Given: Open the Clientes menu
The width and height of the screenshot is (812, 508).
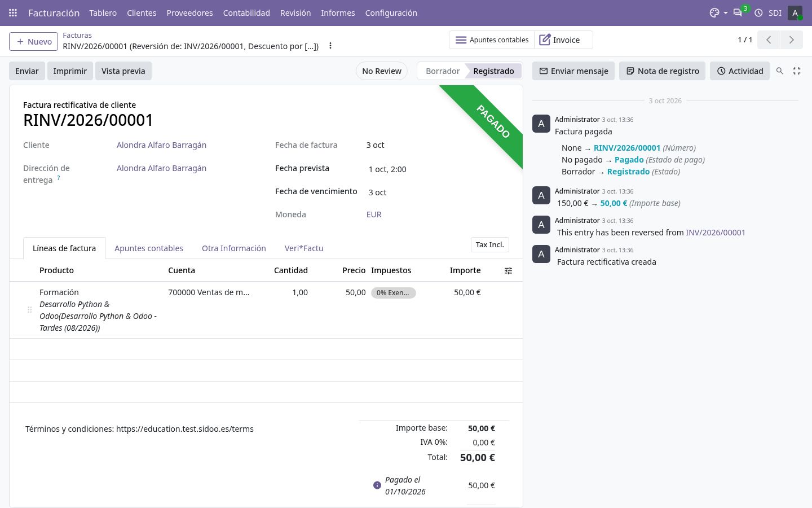Looking at the screenshot, I should pyautogui.click(x=142, y=12).
